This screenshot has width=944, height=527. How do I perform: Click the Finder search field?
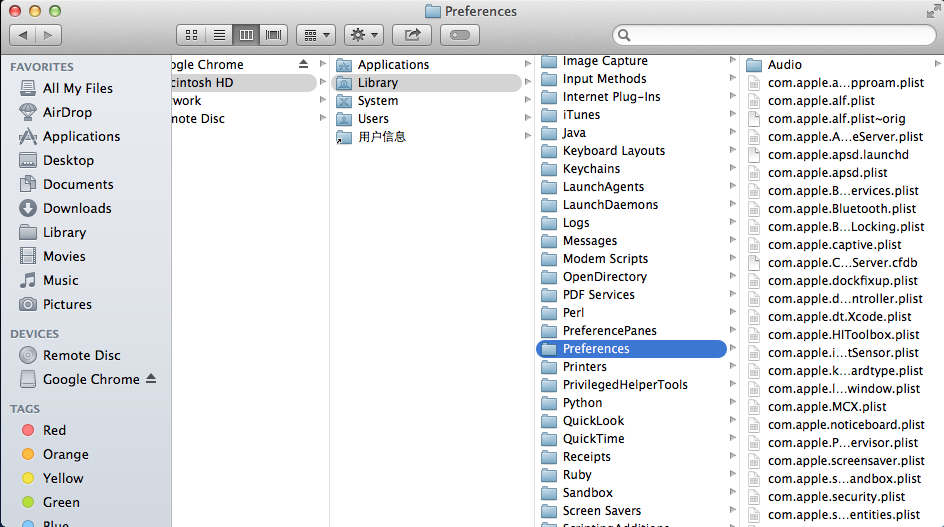coord(773,35)
